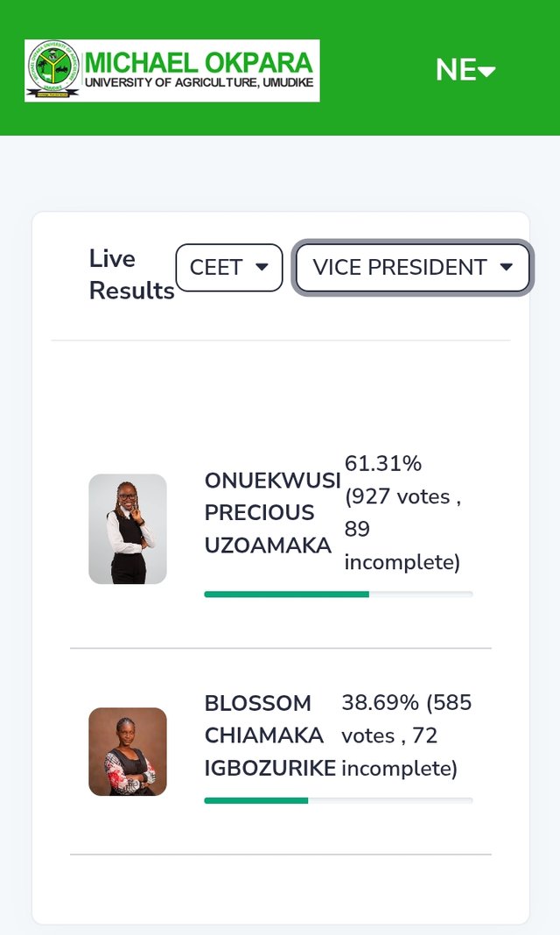Click the 38.69% vote progress bar
The width and height of the screenshot is (560, 935).
pyautogui.click(x=339, y=800)
